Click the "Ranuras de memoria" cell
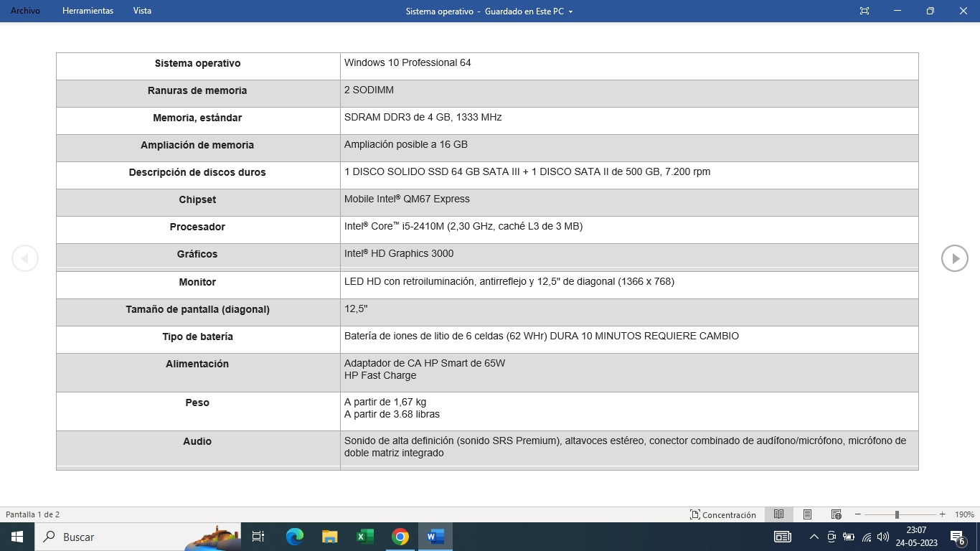This screenshot has width=980, height=551. coord(198,93)
